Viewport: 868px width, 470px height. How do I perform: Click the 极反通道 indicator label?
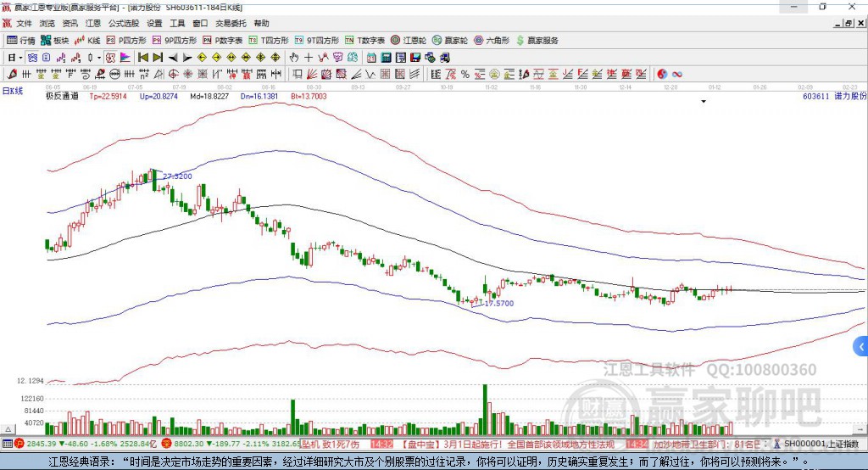pyautogui.click(x=62, y=96)
